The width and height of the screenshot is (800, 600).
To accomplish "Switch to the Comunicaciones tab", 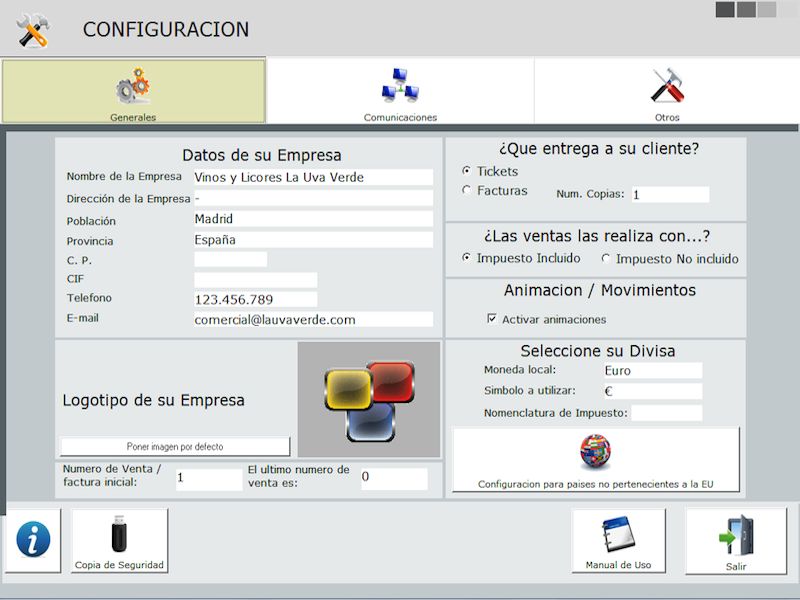I will point(400,91).
